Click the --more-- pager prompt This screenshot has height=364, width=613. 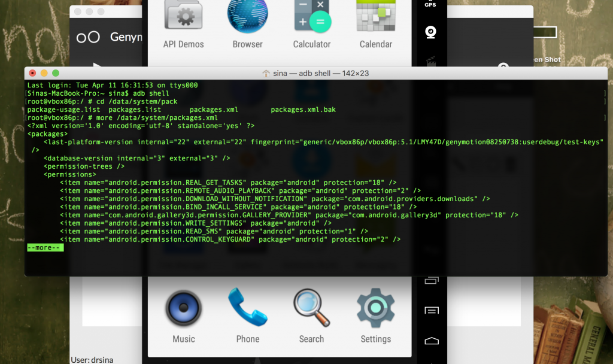tap(45, 247)
